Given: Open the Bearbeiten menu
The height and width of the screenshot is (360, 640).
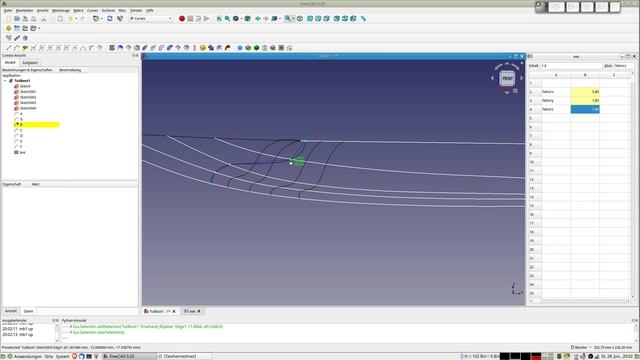Looking at the screenshot, I should click(24, 10).
